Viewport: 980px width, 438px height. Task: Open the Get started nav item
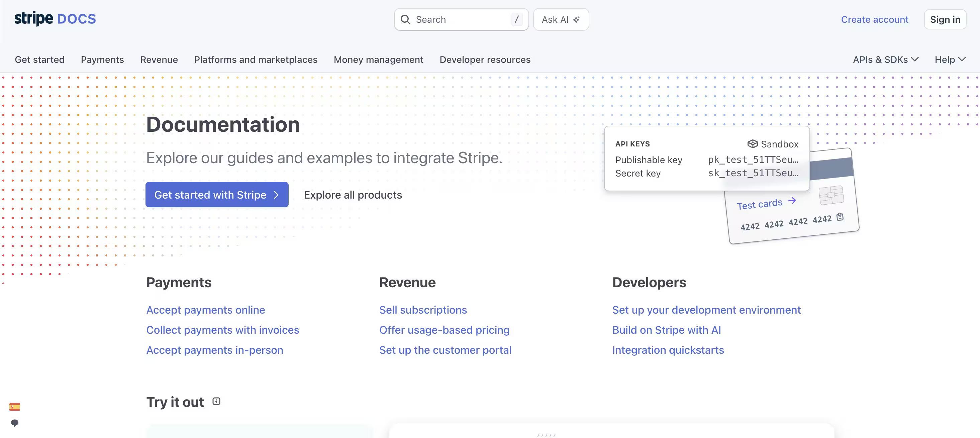coord(39,59)
